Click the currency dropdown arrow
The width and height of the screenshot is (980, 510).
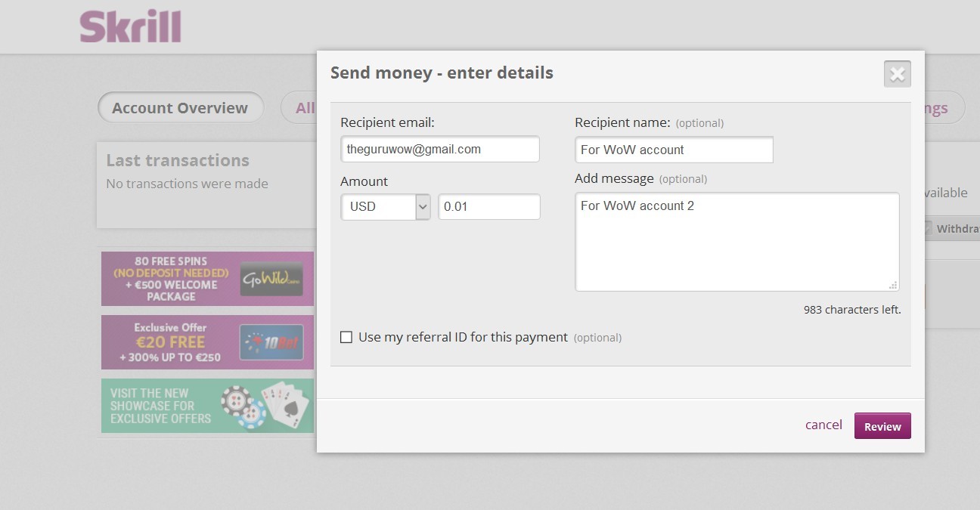423,206
